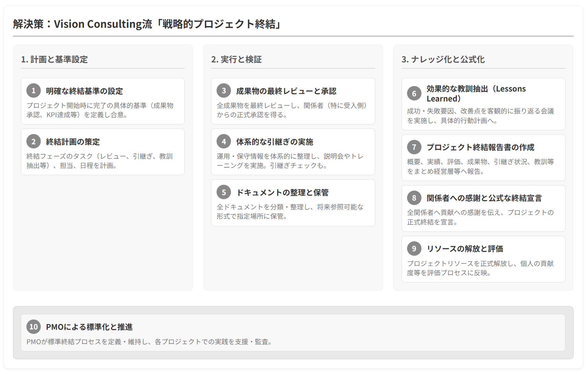Image resolution: width=588 pixels, height=374 pixels.
Task: Click the number 3 circle badge
Action: tap(224, 91)
